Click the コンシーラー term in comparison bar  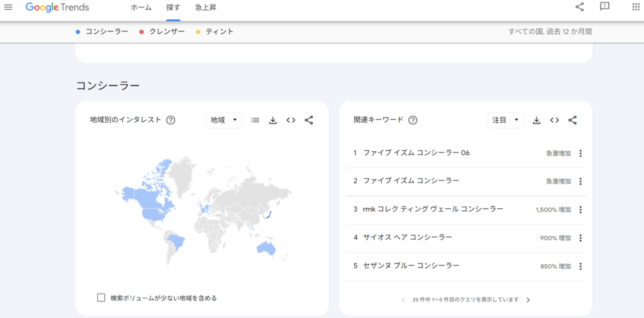tap(106, 32)
